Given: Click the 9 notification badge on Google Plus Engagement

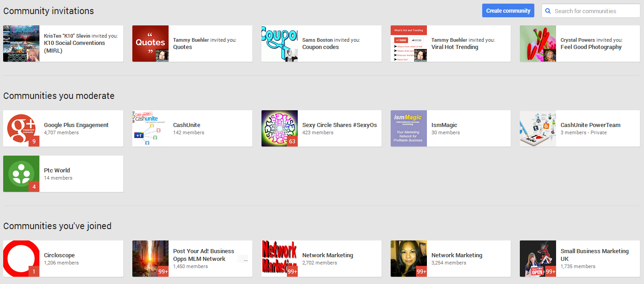Looking at the screenshot, I should (x=34, y=141).
